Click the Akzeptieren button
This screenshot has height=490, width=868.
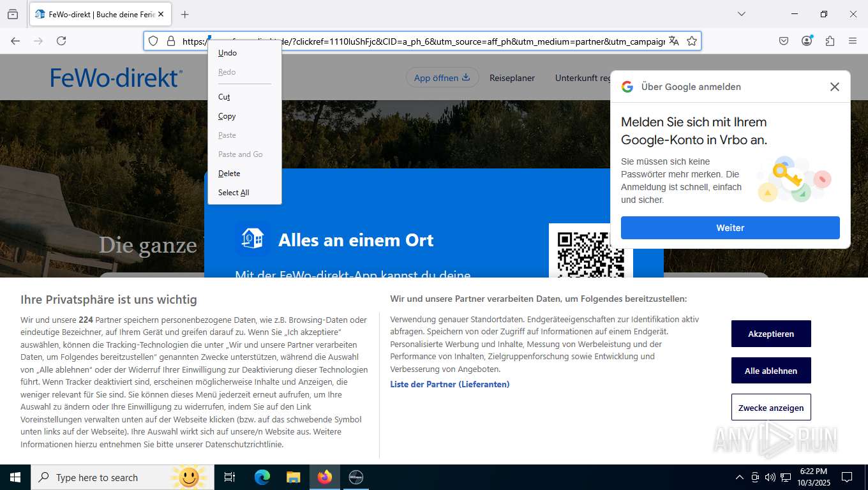click(771, 334)
